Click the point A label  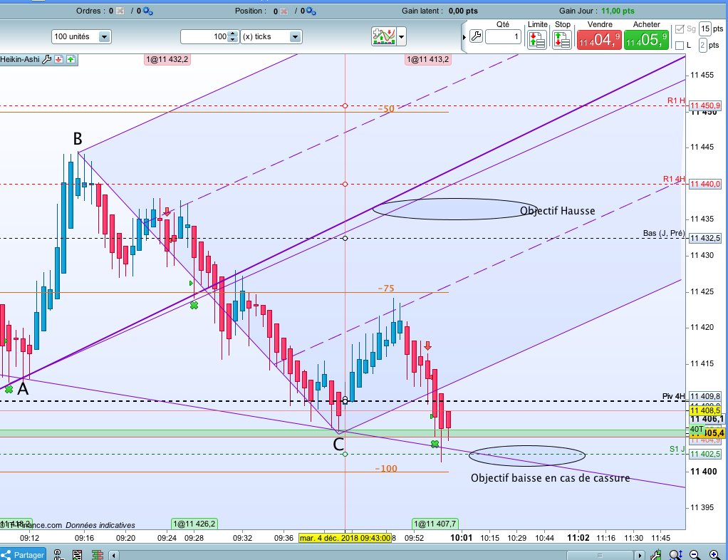pyautogui.click(x=23, y=388)
